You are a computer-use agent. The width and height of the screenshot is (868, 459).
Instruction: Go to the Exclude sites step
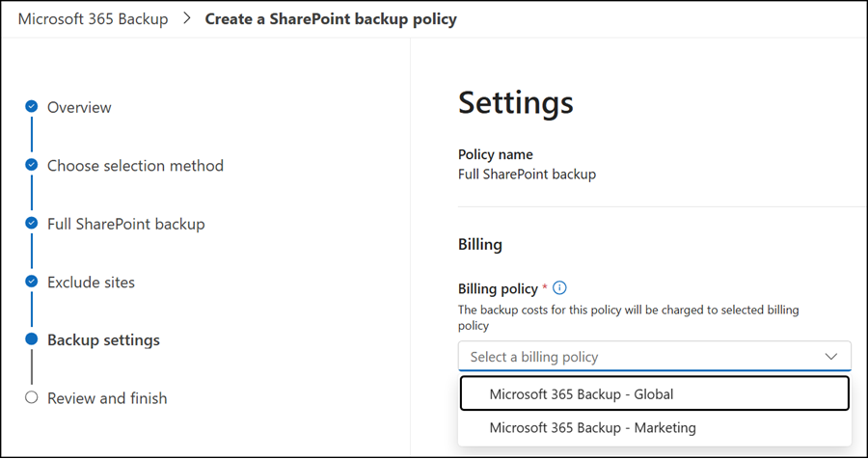(x=91, y=282)
